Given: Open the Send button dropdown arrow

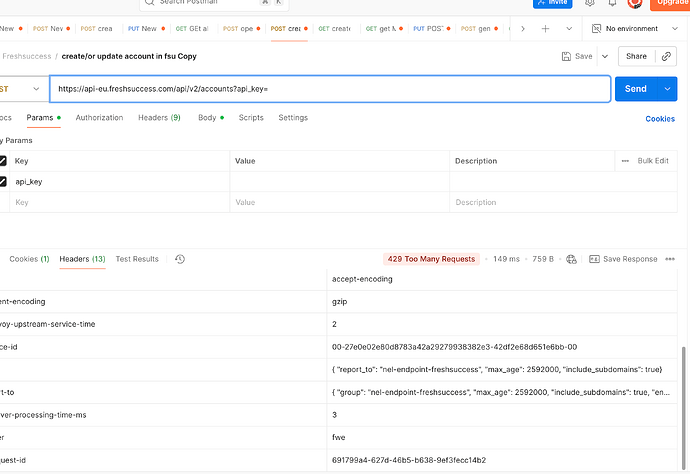Looking at the screenshot, I should click(x=667, y=89).
